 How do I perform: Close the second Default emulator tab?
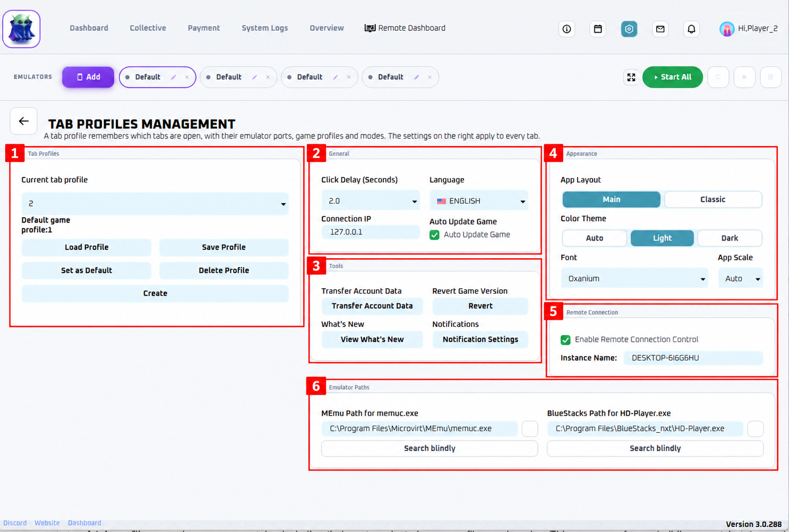pos(268,77)
